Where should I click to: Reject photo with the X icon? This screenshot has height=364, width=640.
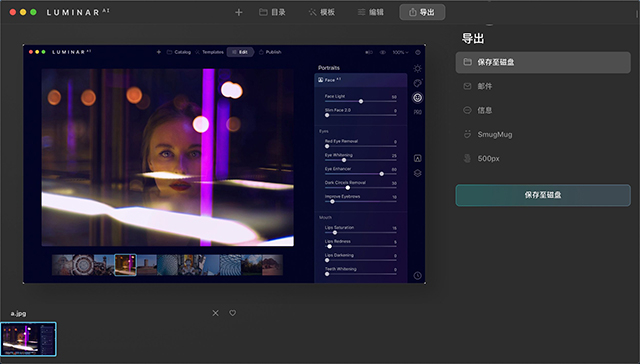click(216, 313)
